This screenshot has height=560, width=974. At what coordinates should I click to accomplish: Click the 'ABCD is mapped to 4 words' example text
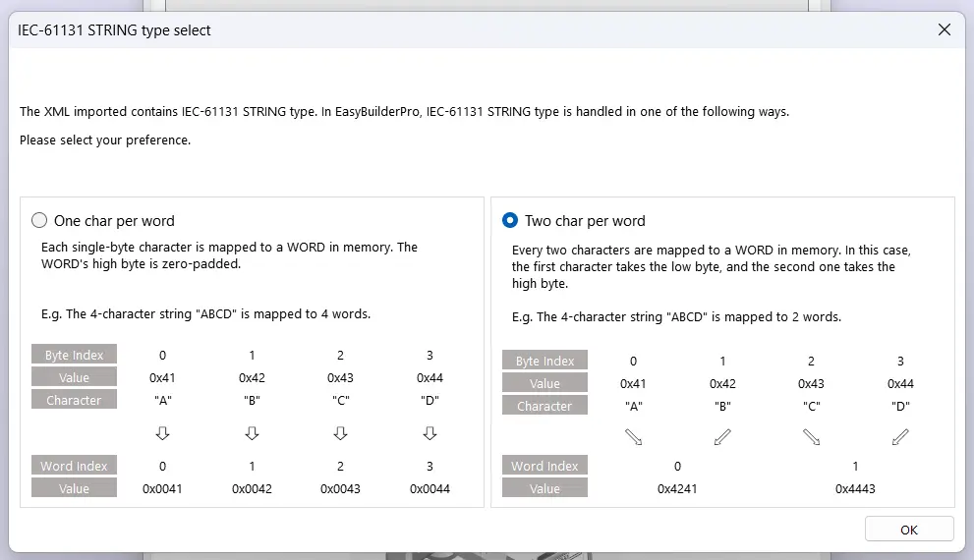[205, 314]
